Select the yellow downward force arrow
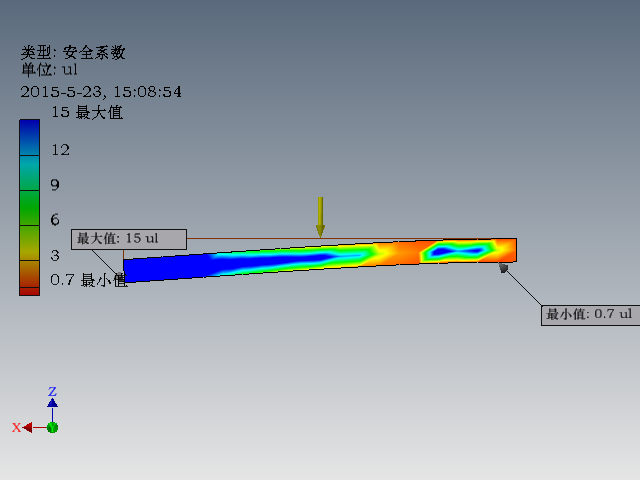 click(320, 217)
